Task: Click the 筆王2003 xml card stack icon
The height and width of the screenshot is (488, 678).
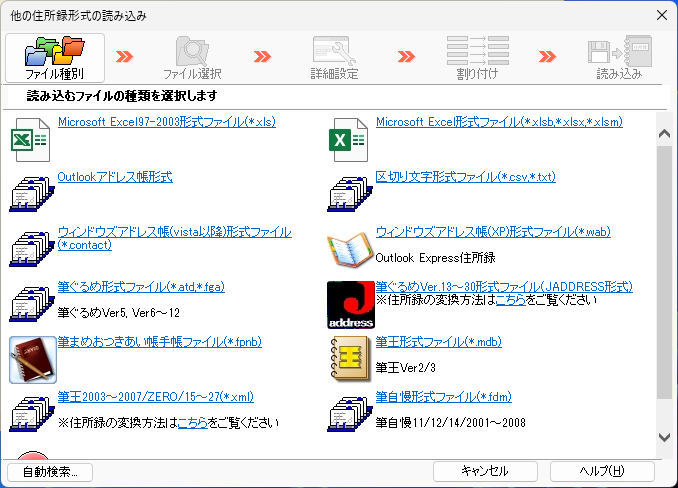Action: (x=32, y=414)
